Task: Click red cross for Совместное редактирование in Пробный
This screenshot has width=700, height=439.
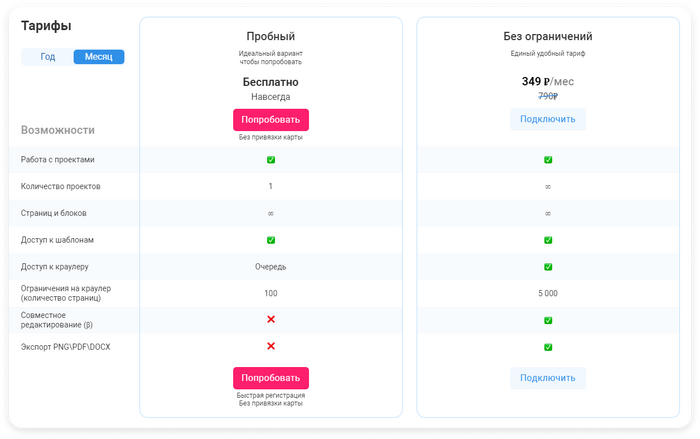Action: (x=271, y=319)
